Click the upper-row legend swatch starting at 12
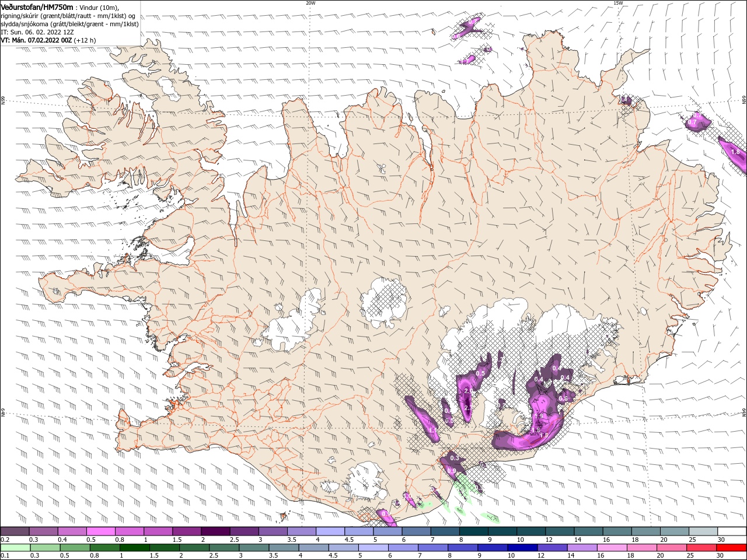Image resolution: width=747 pixels, height=560 pixels. [559, 531]
